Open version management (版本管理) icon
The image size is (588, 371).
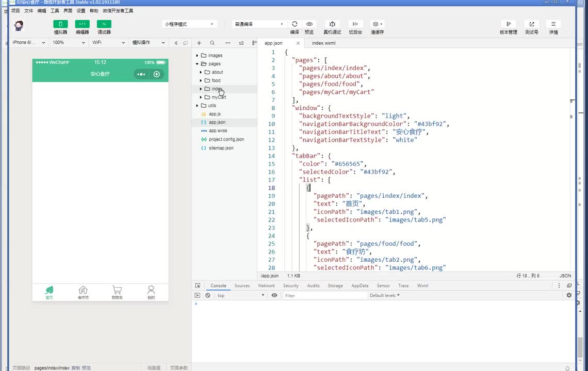pyautogui.click(x=508, y=24)
